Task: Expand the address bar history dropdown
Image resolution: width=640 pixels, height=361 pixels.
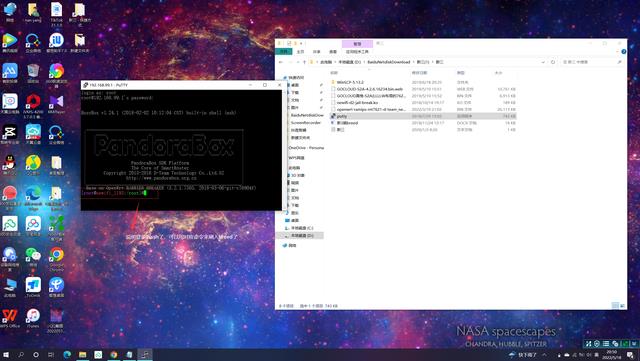Action: [543, 62]
